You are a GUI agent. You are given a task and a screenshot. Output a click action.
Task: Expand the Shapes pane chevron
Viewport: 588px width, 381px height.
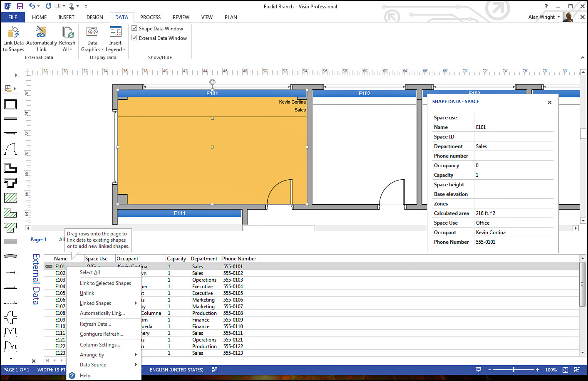click(x=16, y=75)
